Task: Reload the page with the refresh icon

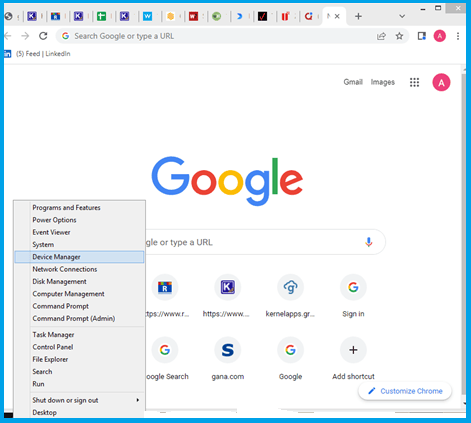Action: (43, 36)
